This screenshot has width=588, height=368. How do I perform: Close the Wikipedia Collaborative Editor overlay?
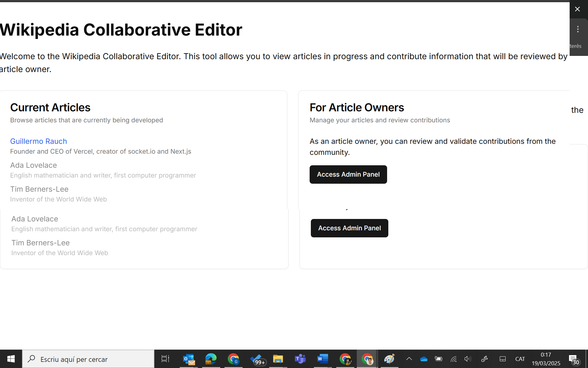(578, 9)
